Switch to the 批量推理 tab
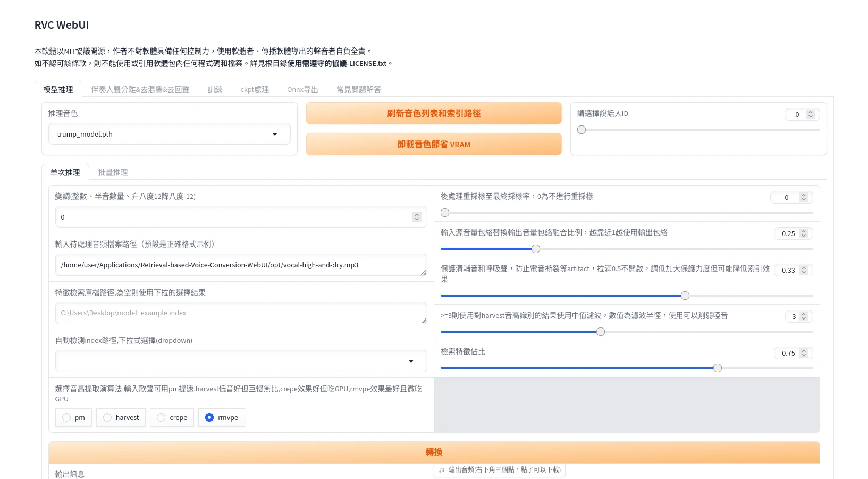The height and width of the screenshot is (479, 868). pyautogui.click(x=113, y=172)
